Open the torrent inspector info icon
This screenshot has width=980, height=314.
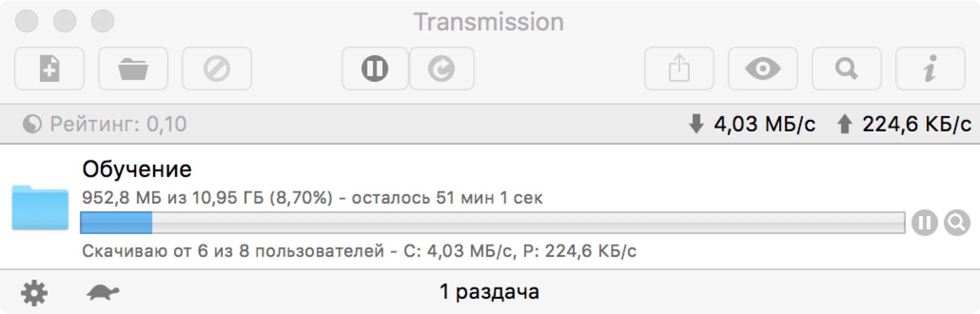[x=930, y=69]
